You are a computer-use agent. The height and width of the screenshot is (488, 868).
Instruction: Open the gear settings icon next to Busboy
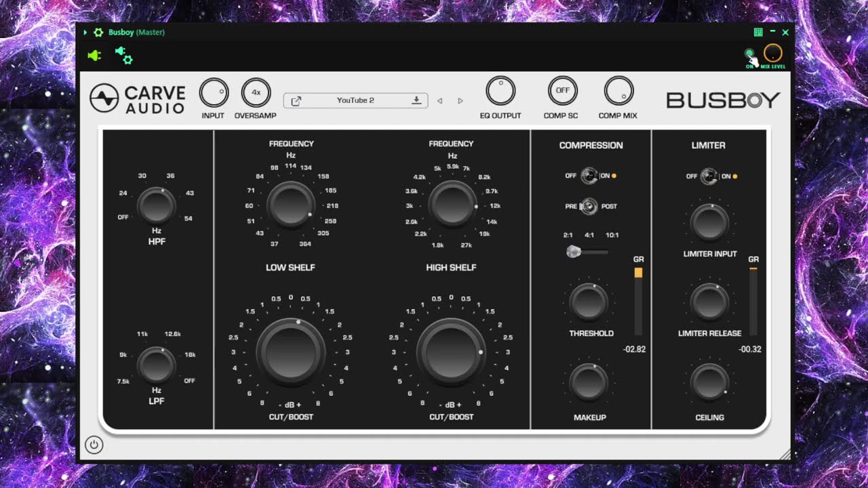[x=98, y=33]
